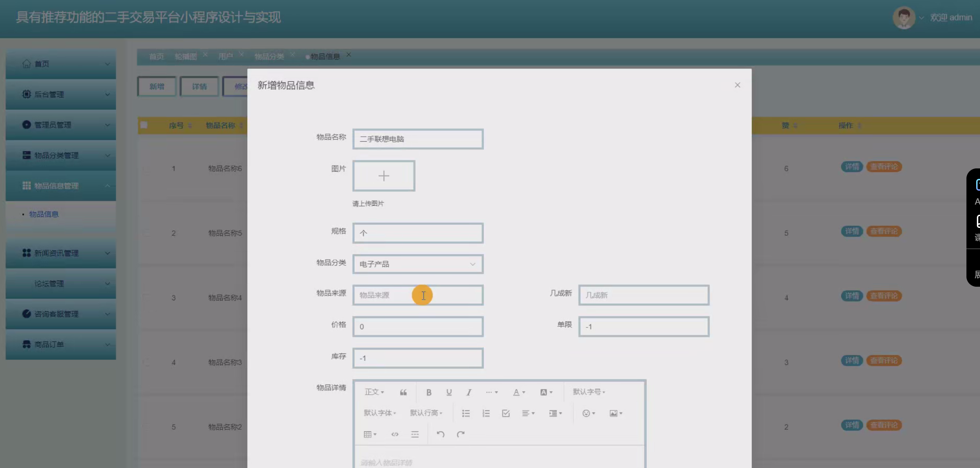Expand the 新闻资讯管理 sidebar menu
980x468 pixels.
pos(61,253)
